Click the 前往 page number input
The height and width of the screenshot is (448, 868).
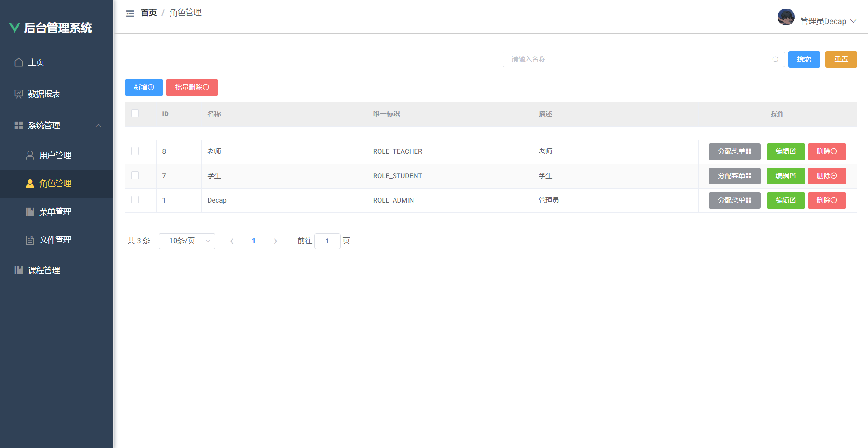pyautogui.click(x=327, y=241)
